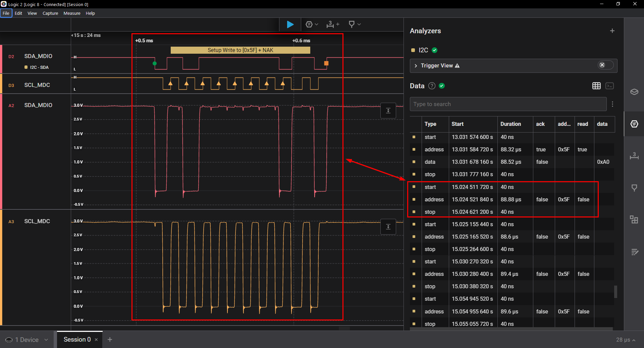Add a new analyzer with plus icon
The height and width of the screenshot is (348, 644).
coord(612,31)
